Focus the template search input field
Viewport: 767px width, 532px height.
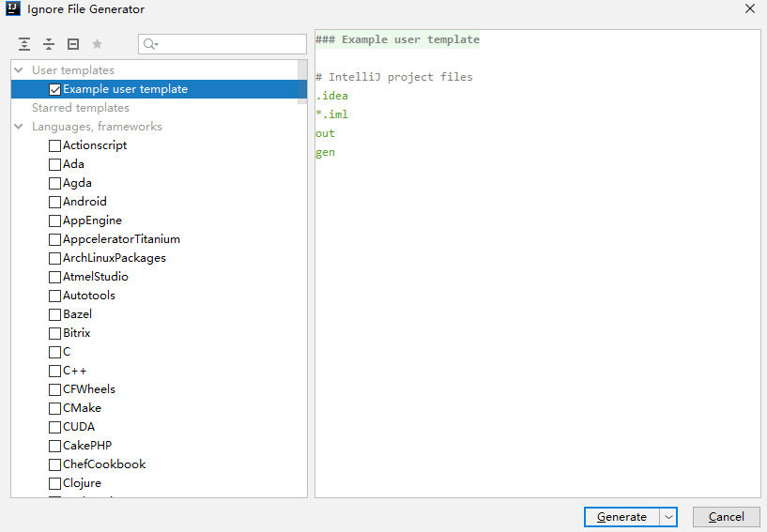[x=222, y=44]
